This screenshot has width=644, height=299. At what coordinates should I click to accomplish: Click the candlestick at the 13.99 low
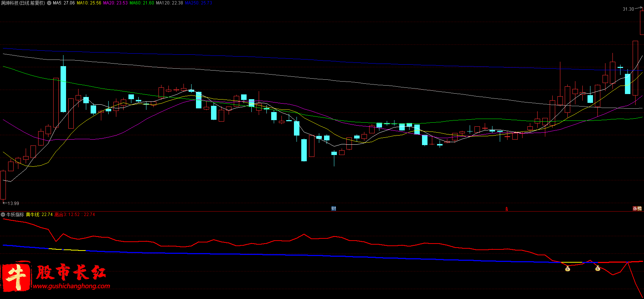[x=3, y=185]
